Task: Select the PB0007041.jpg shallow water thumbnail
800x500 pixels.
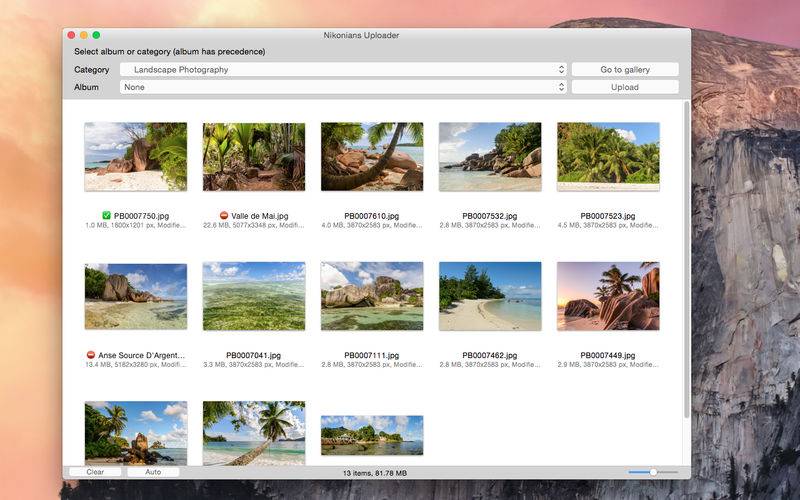Action: pyautogui.click(x=254, y=296)
